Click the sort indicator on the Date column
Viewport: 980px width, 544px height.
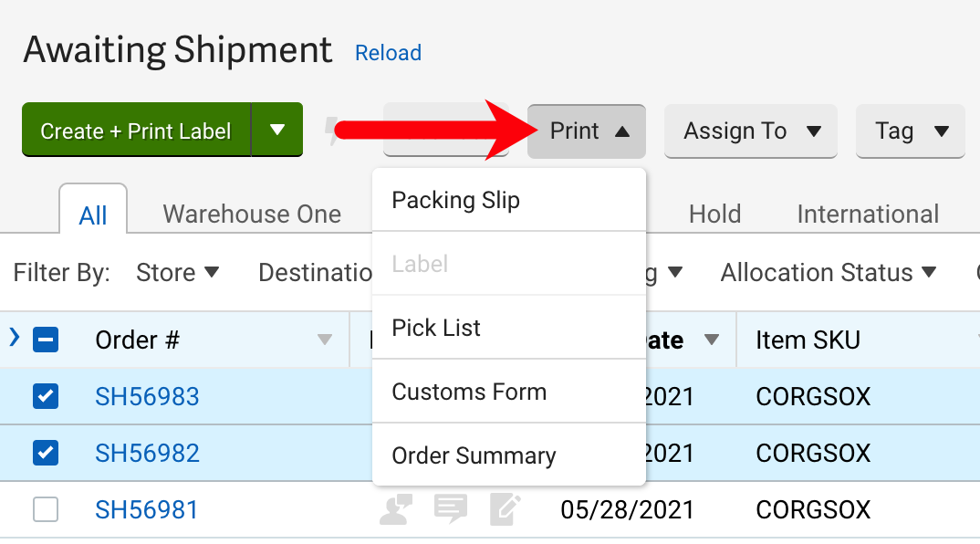pos(712,340)
